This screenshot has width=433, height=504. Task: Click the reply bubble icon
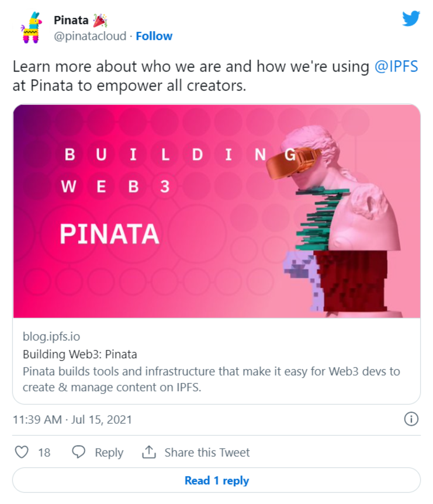[x=79, y=452]
